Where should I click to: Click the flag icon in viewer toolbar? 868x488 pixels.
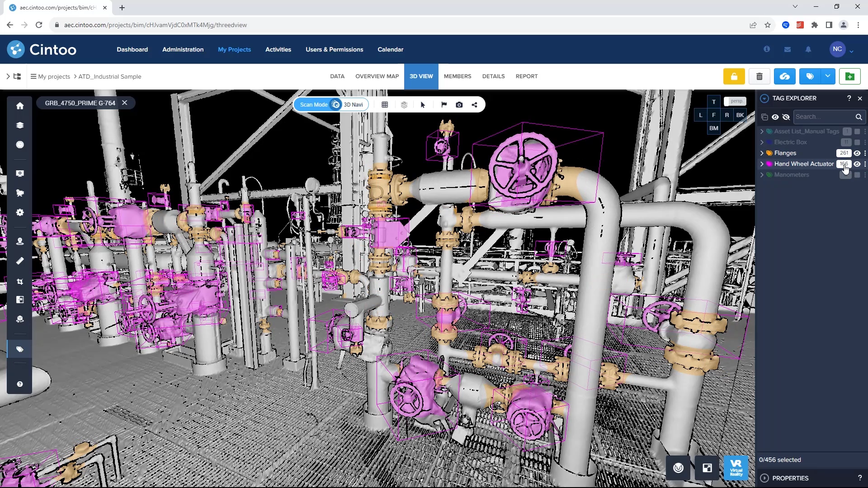pos(444,105)
